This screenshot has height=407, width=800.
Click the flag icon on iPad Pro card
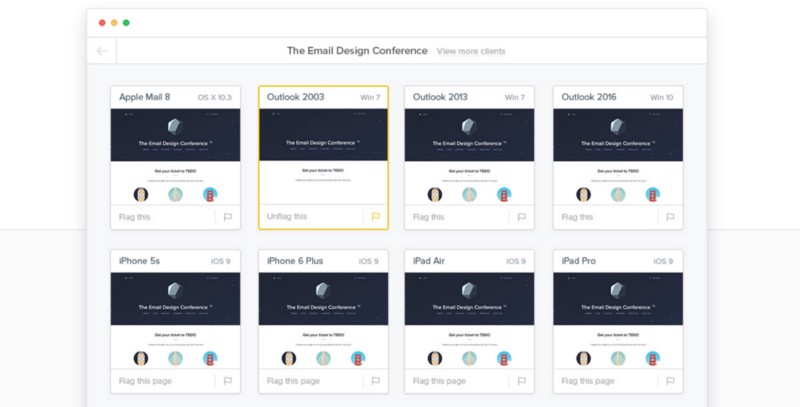coord(671,381)
